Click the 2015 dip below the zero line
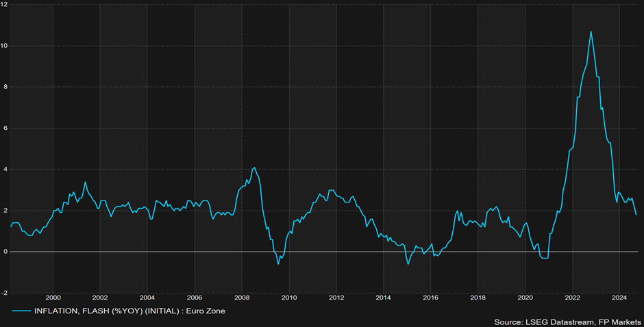644x327 pixels. pyautogui.click(x=408, y=263)
